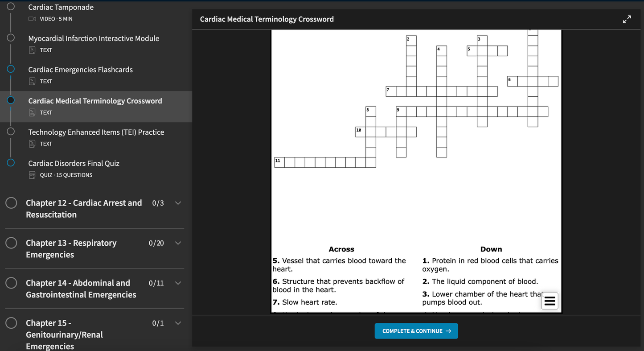Toggle completion circle for Chapter 12 Cardiac Arrest
Viewport: 644px width, 351px height.
point(11,203)
